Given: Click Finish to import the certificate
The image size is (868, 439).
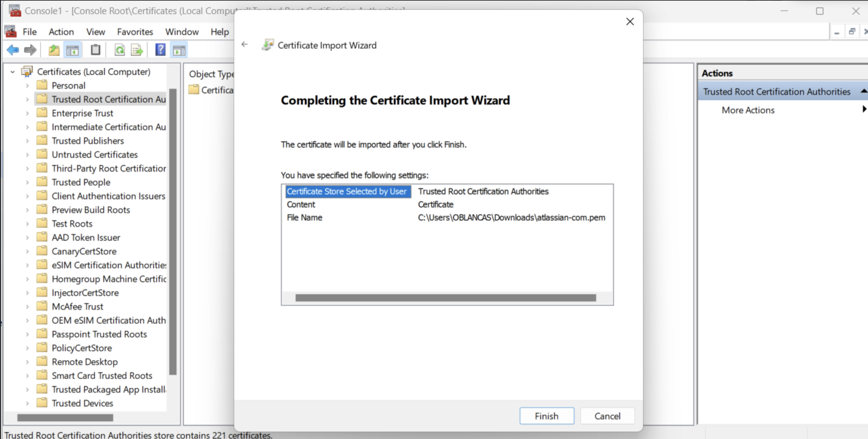Looking at the screenshot, I should pyautogui.click(x=546, y=415).
